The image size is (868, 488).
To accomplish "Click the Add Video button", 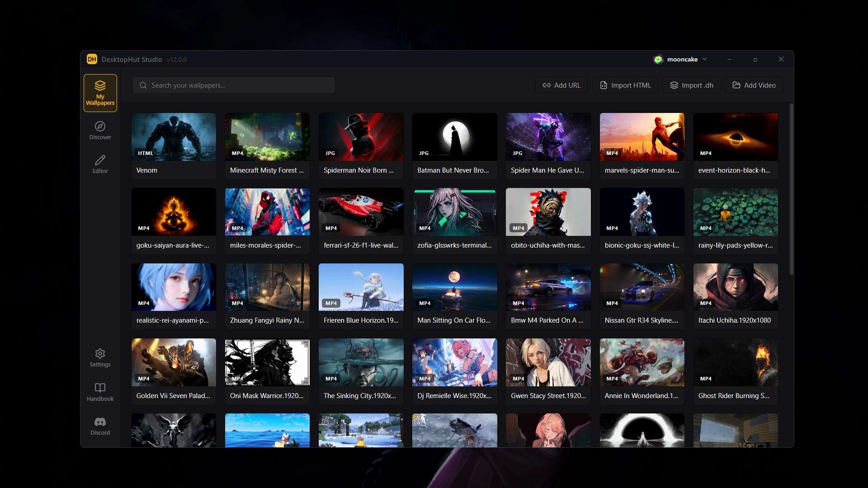I will point(754,85).
